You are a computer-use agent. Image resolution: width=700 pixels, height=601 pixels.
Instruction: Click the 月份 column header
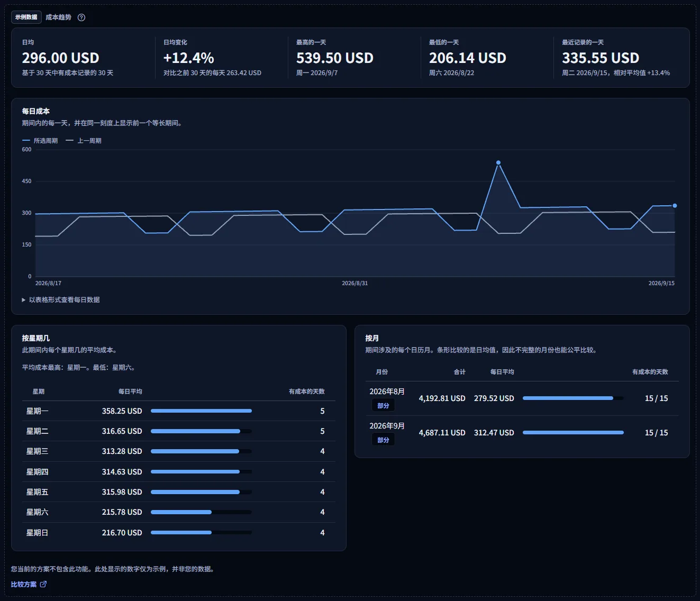pyautogui.click(x=382, y=372)
